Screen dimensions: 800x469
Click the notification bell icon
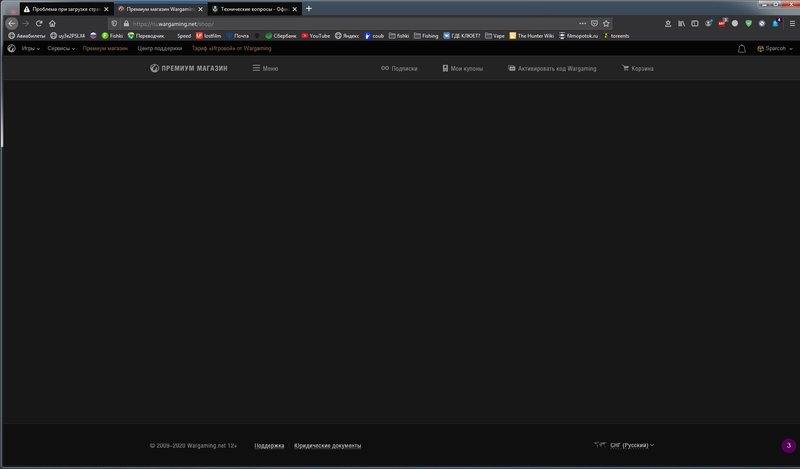[742, 49]
